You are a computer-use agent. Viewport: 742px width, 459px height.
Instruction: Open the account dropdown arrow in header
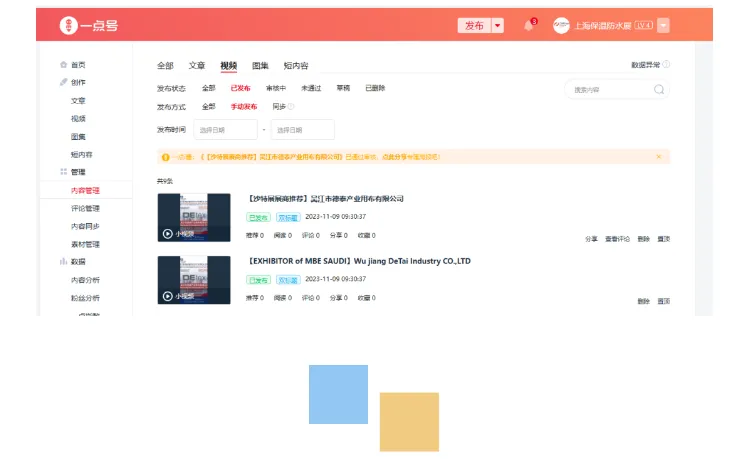coord(663,26)
